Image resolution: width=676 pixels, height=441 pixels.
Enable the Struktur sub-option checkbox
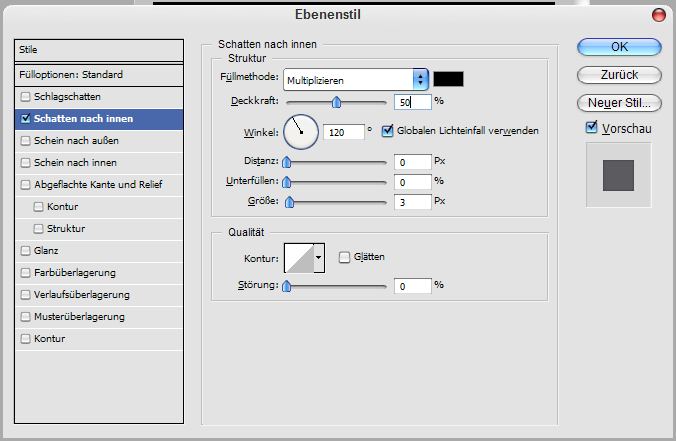coord(38,228)
